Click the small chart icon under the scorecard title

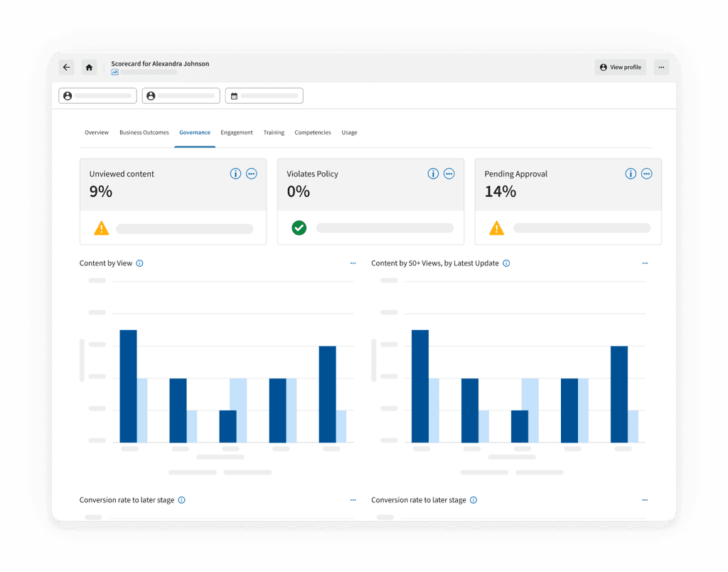click(x=114, y=72)
